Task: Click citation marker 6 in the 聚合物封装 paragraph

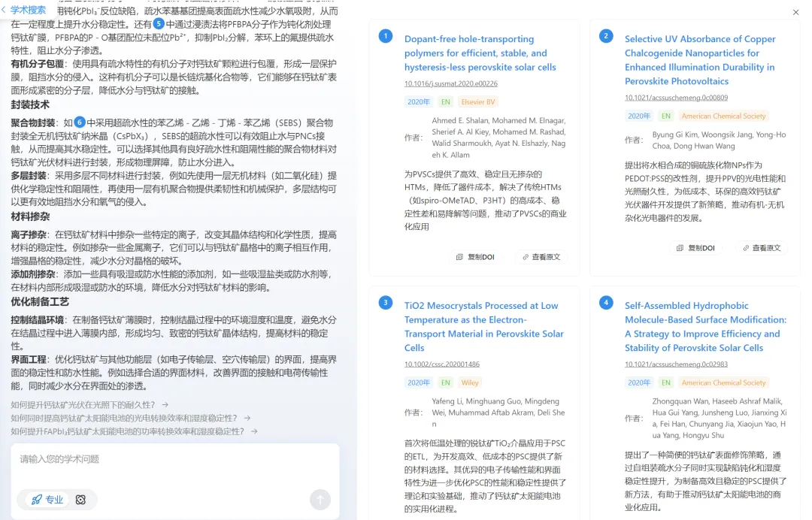Action: tap(80, 122)
